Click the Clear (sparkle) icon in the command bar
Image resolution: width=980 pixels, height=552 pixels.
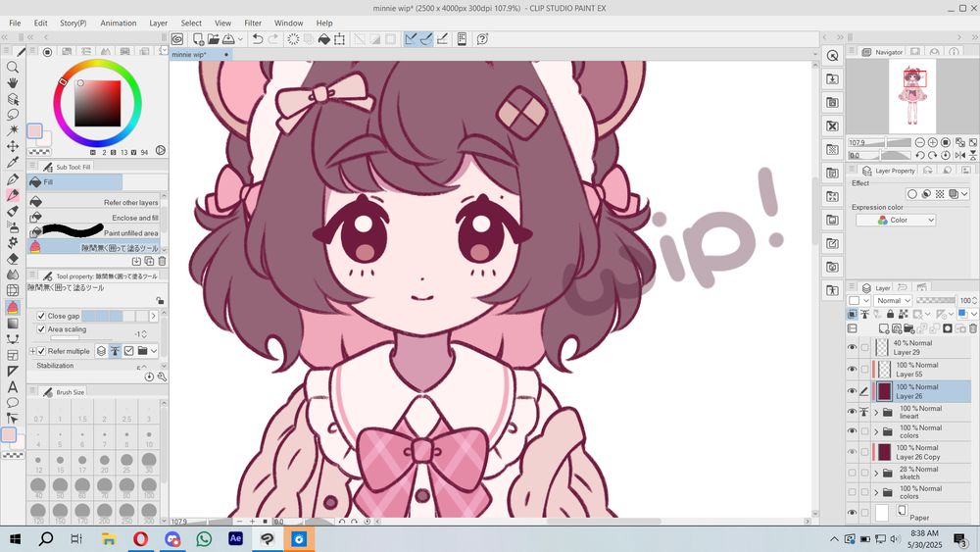(x=293, y=39)
